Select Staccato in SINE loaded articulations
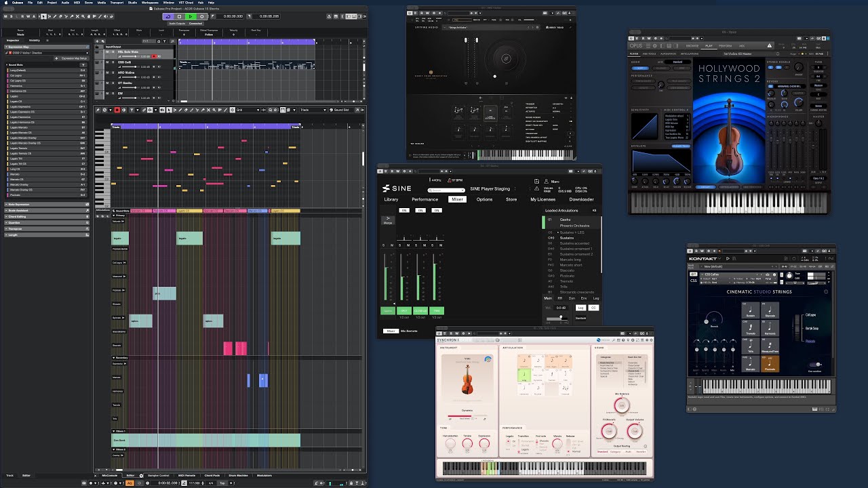Screen dimensions: 868x488 568,270
